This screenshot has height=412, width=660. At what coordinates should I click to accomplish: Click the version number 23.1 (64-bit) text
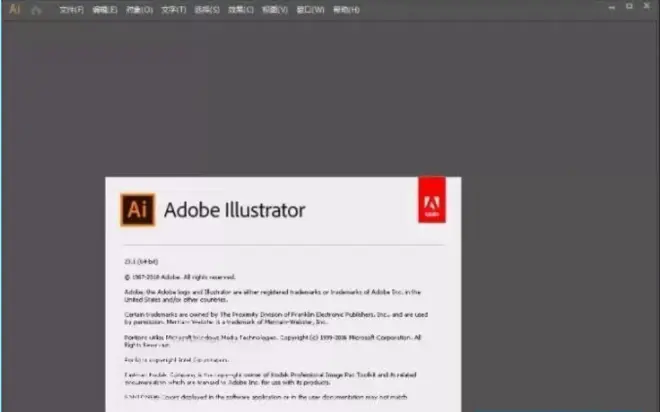(x=141, y=262)
